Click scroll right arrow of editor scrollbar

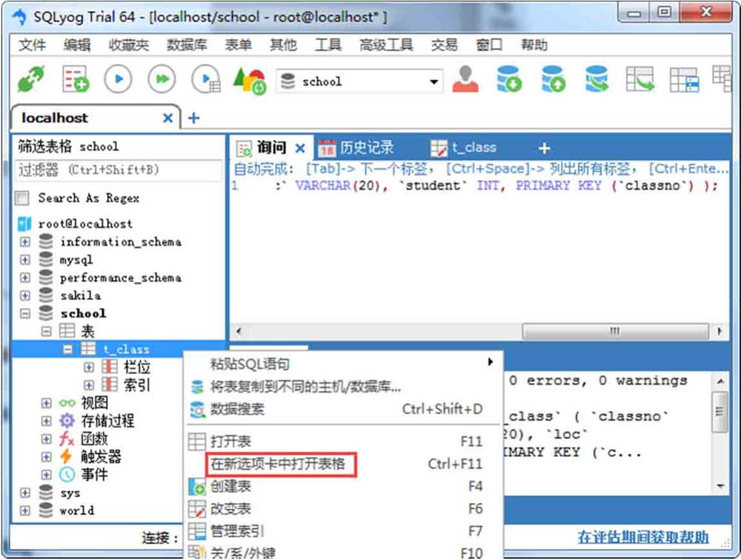point(720,331)
